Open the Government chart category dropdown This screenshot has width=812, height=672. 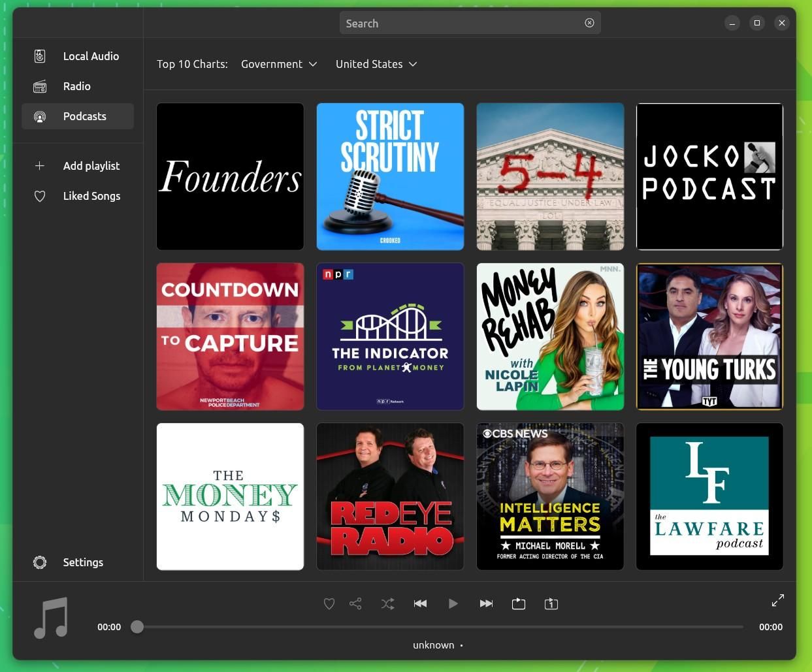pos(280,63)
